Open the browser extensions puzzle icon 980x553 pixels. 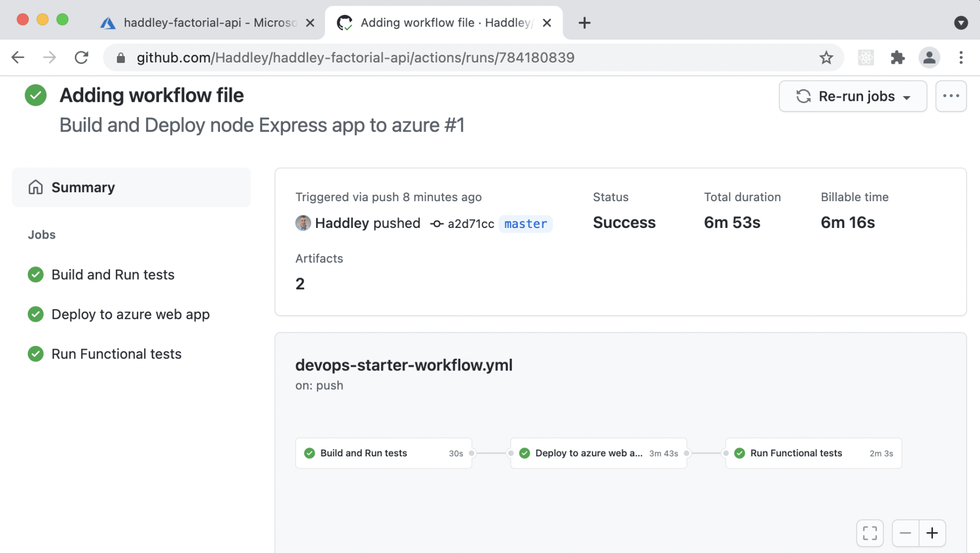897,58
